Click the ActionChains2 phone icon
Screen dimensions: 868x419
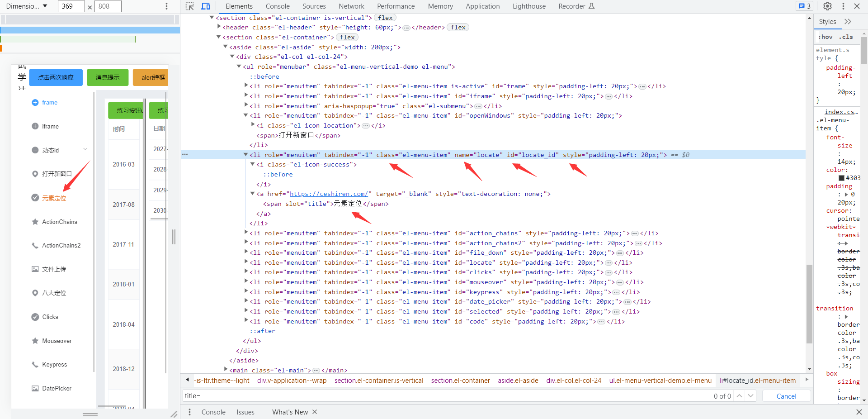coord(35,245)
